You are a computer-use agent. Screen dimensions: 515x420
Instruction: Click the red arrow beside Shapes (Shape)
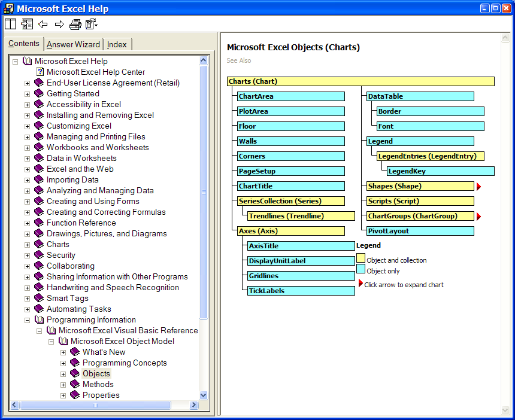pyautogui.click(x=479, y=187)
